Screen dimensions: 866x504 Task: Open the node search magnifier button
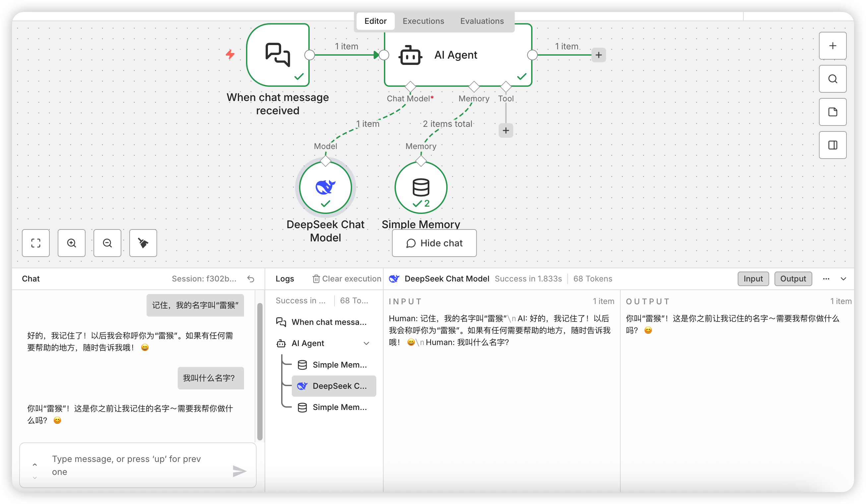[x=832, y=79]
